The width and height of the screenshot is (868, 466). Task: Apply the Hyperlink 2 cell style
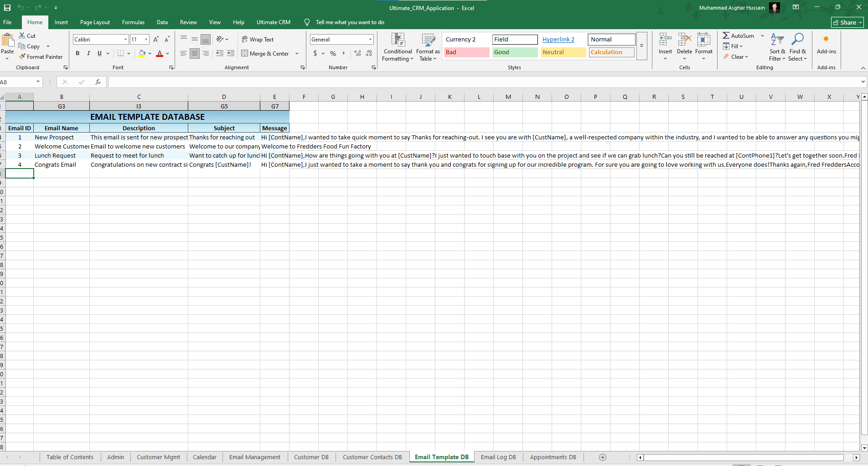click(558, 40)
